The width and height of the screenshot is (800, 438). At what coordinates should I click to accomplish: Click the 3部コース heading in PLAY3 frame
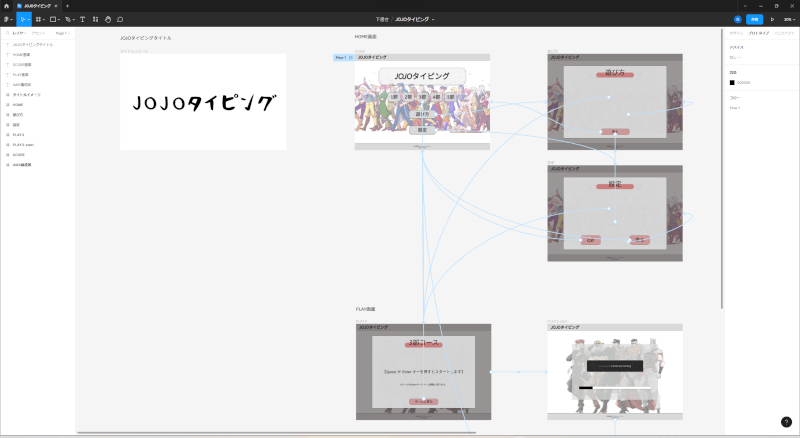(x=423, y=343)
